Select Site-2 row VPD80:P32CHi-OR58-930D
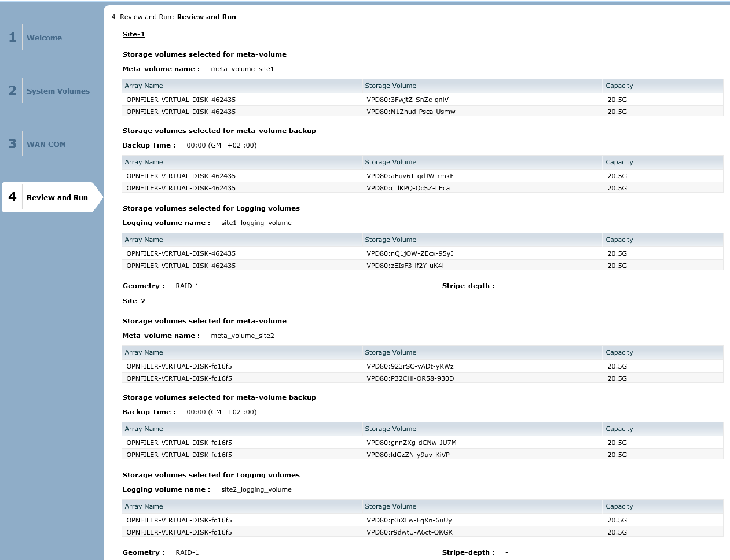 410,378
